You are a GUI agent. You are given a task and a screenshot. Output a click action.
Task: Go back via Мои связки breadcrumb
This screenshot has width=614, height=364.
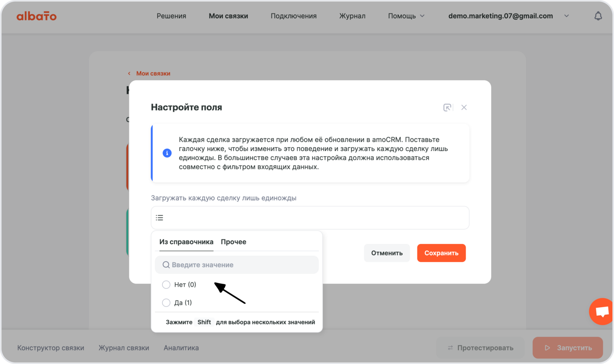click(x=153, y=73)
